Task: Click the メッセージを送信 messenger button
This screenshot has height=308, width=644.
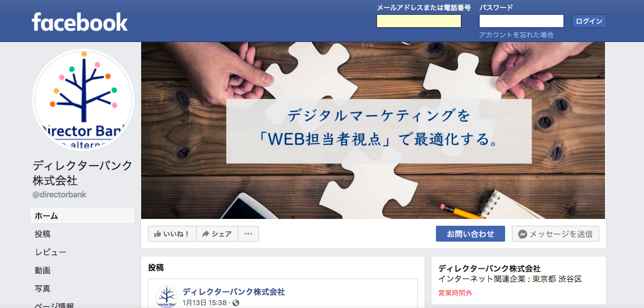Action: 556,234
